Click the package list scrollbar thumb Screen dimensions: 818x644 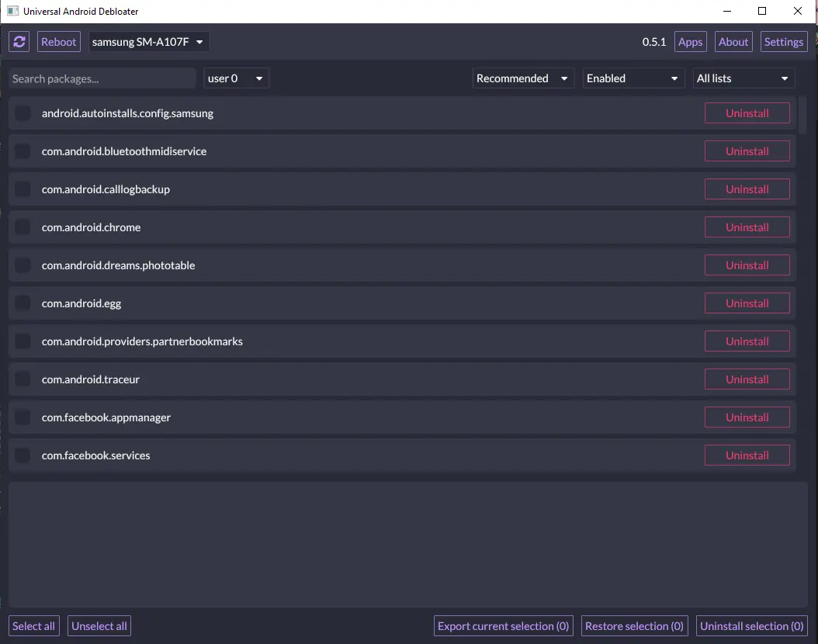803,115
